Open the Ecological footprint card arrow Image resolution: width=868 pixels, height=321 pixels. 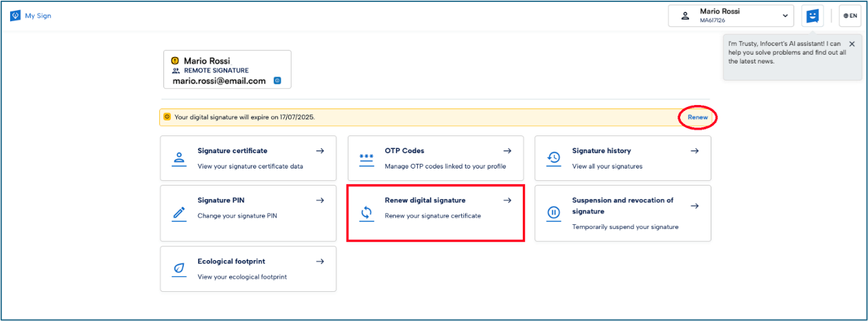tap(320, 261)
